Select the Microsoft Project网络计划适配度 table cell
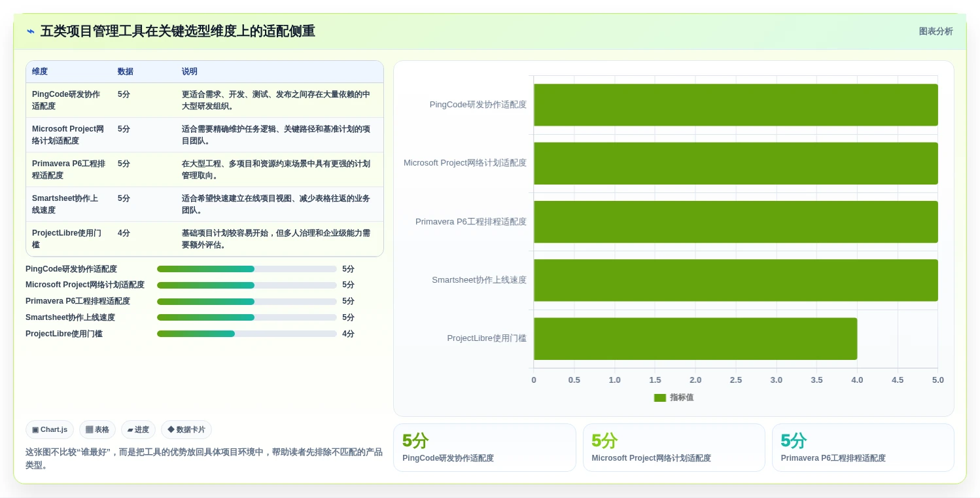Screen dimensions: 980x498 coord(68,135)
